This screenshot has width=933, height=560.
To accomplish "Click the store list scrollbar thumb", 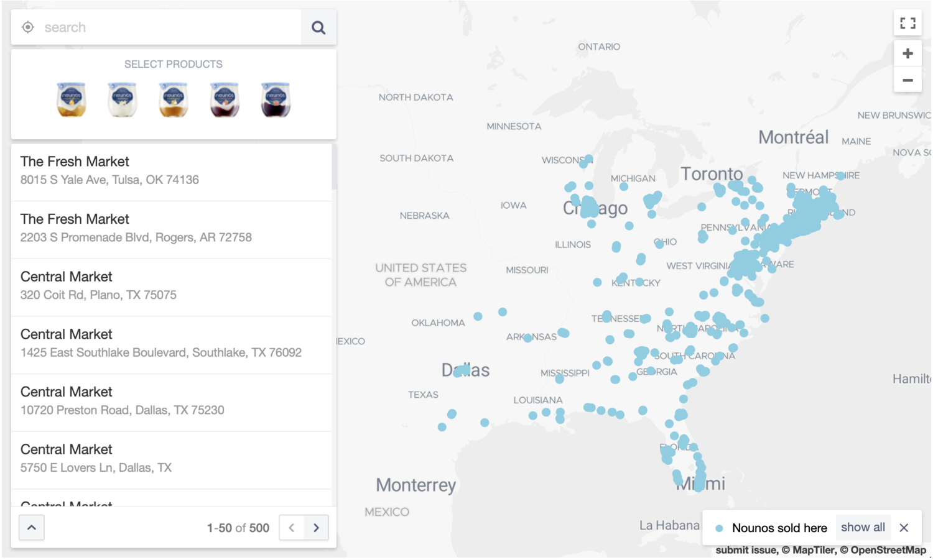I will click(x=334, y=167).
